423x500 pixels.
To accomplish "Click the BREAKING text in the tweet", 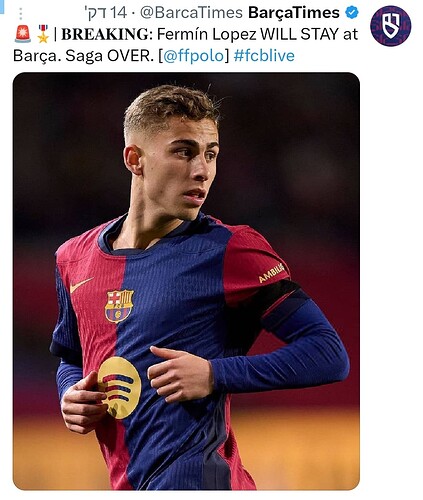I will pyautogui.click(x=105, y=34).
